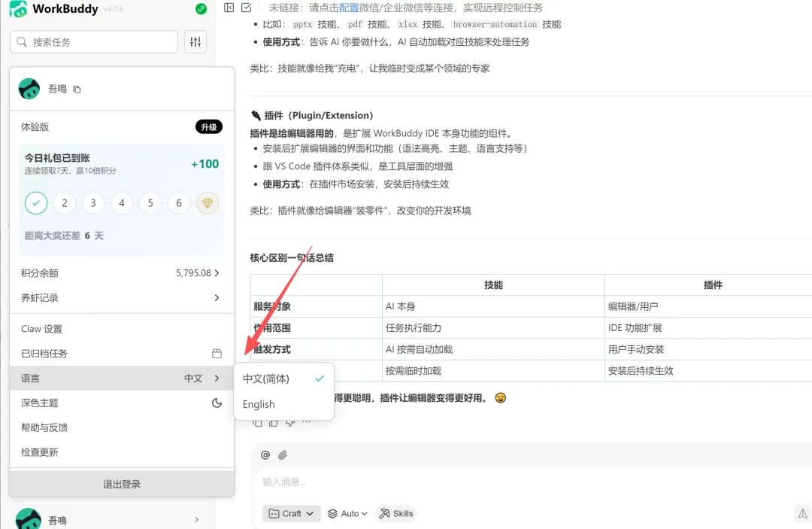Click the attachment paperclip icon
812x529 pixels.
click(282, 455)
